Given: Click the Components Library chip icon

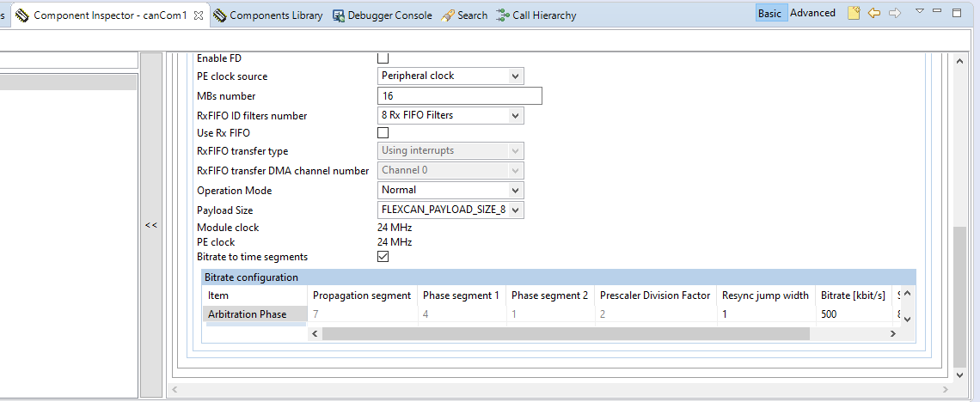Looking at the screenshot, I should [220, 15].
